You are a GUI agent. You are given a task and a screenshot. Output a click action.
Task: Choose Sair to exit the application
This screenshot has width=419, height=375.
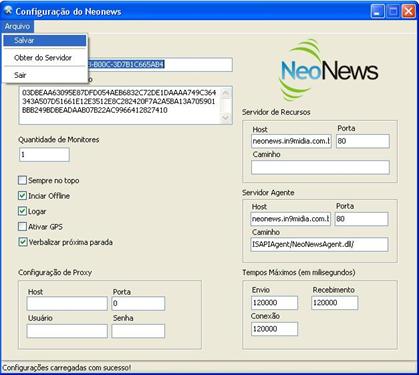(x=45, y=75)
